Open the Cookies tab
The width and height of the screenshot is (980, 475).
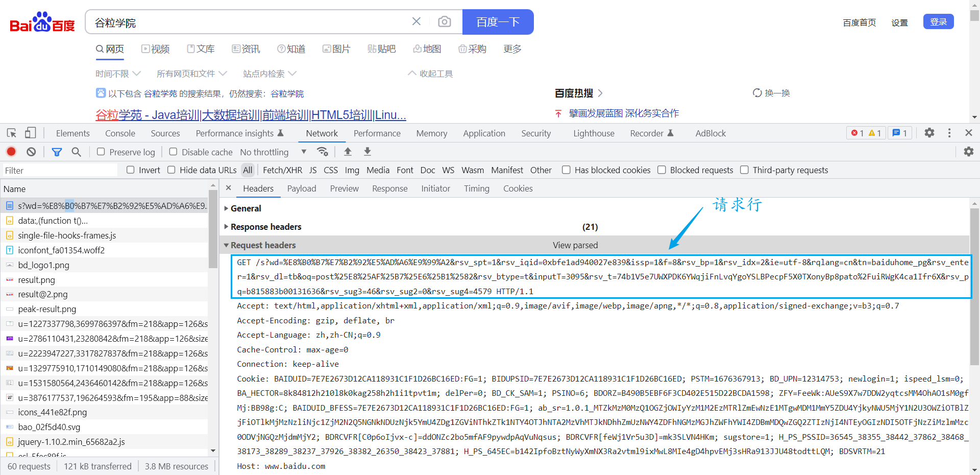pyautogui.click(x=518, y=188)
